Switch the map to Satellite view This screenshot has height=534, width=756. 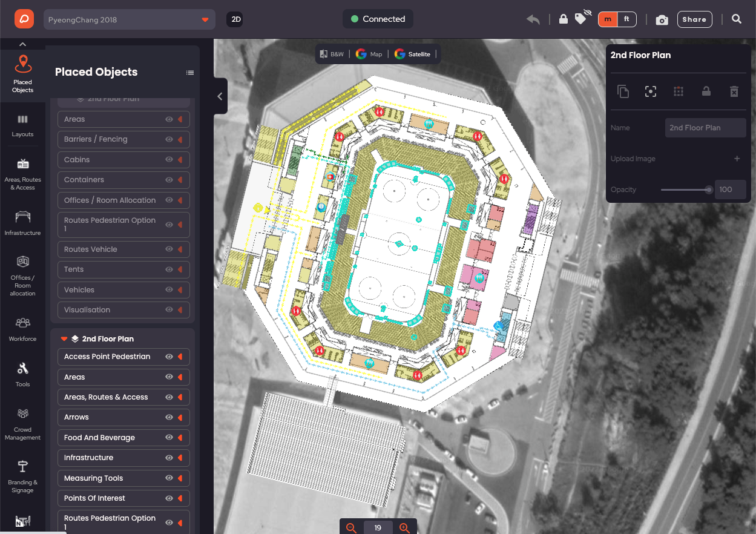click(413, 54)
